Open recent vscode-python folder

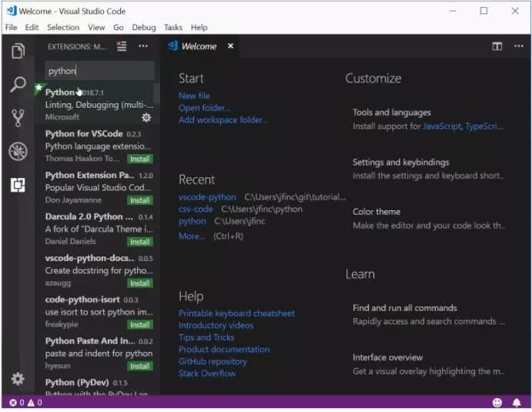tap(207, 197)
